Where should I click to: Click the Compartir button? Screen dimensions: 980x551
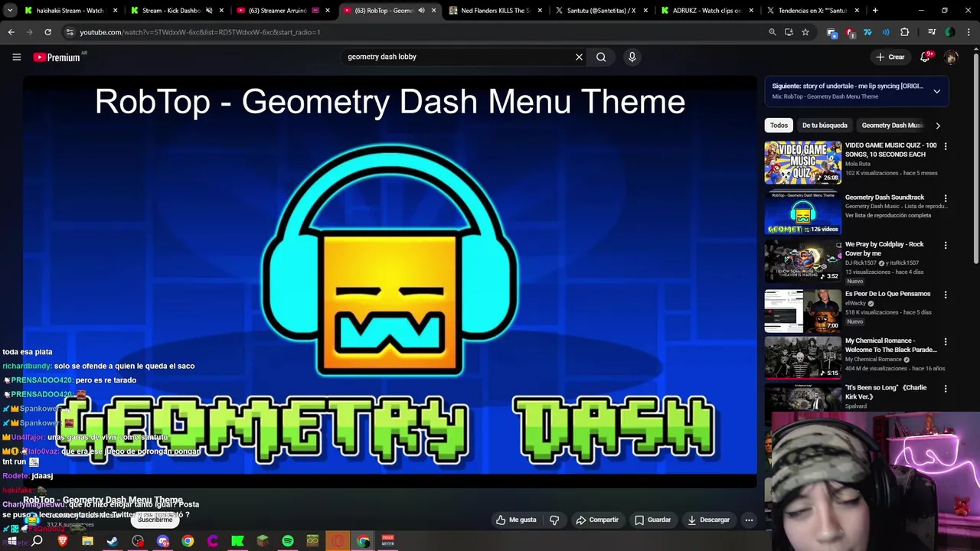[x=597, y=520]
